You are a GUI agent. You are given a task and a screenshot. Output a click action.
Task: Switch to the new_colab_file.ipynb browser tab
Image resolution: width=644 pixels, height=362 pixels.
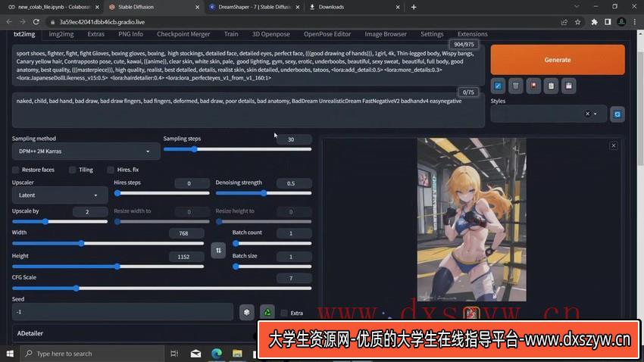coord(53,7)
